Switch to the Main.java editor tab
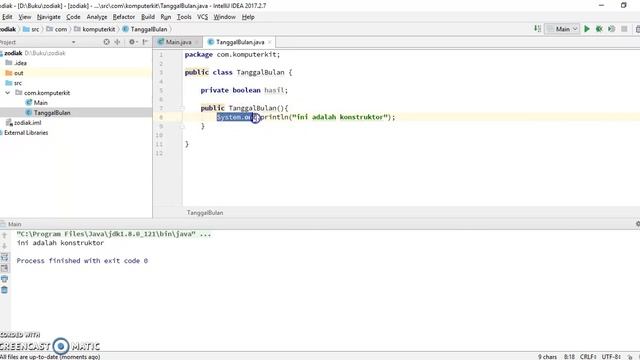Image resolution: width=640 pixels, height=360 pixels. point(178,42)
